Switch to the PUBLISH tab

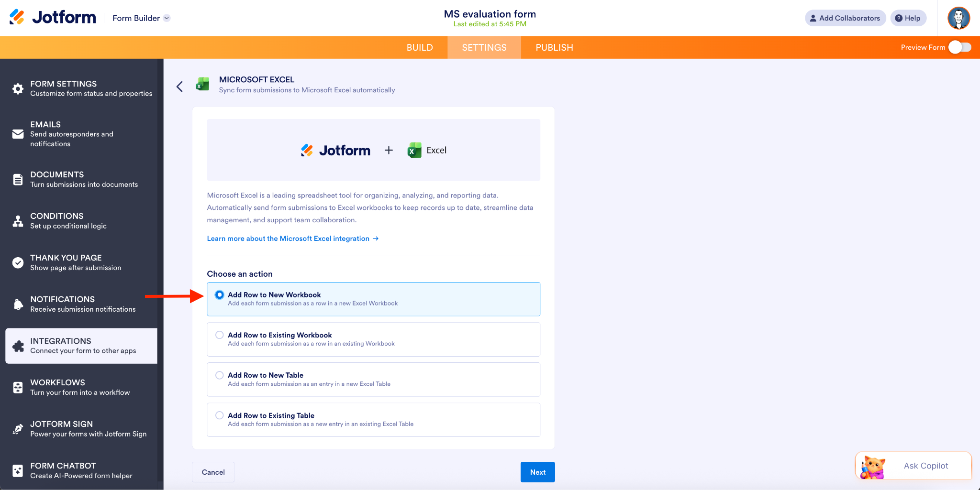554,47
